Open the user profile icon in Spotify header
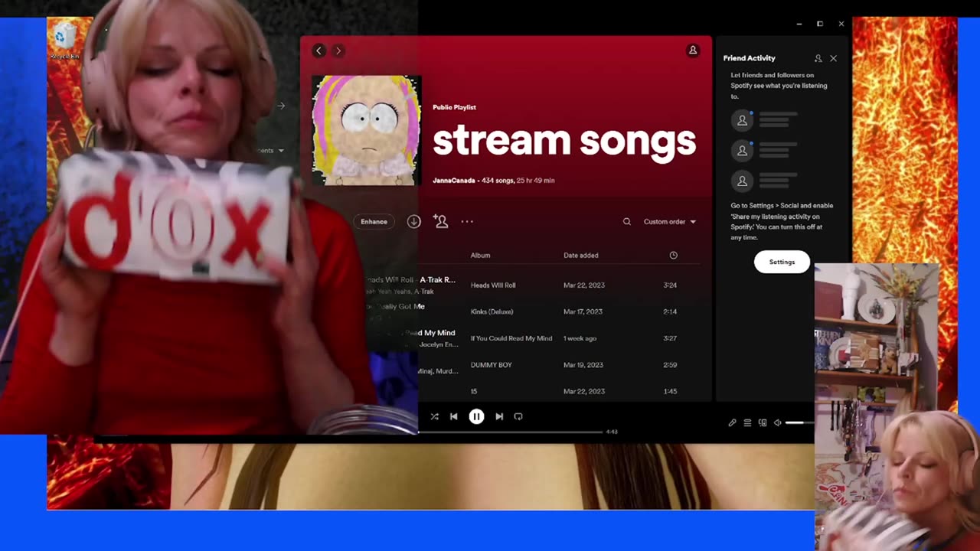This screenshot has width=980, height=551. coord(693,51)
